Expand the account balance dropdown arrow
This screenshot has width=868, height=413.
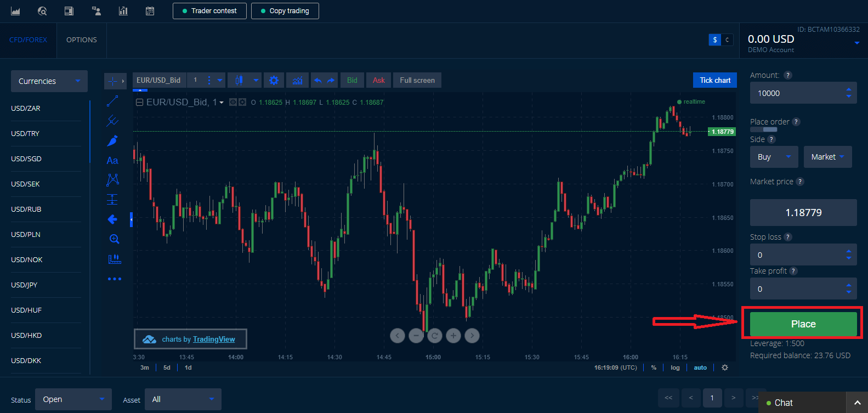[856, 43]
